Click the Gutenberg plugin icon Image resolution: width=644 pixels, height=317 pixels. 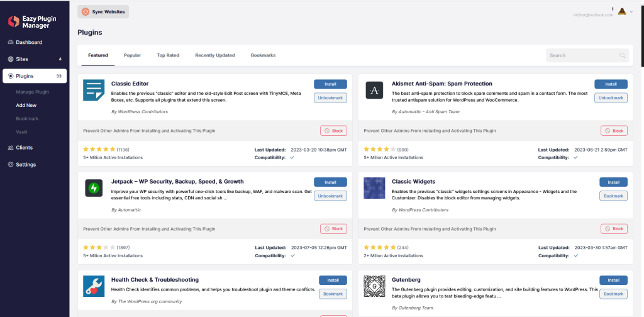coord(374,286)
